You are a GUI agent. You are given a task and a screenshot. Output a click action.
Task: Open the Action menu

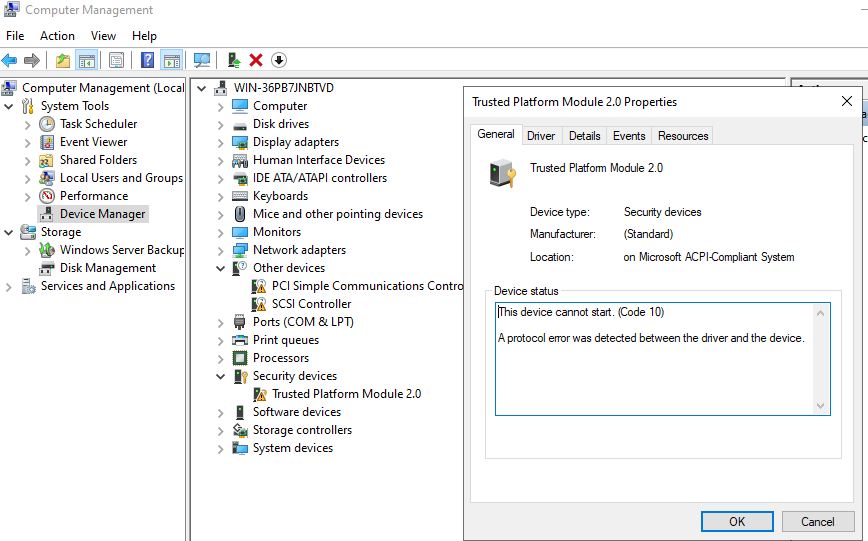57,36
